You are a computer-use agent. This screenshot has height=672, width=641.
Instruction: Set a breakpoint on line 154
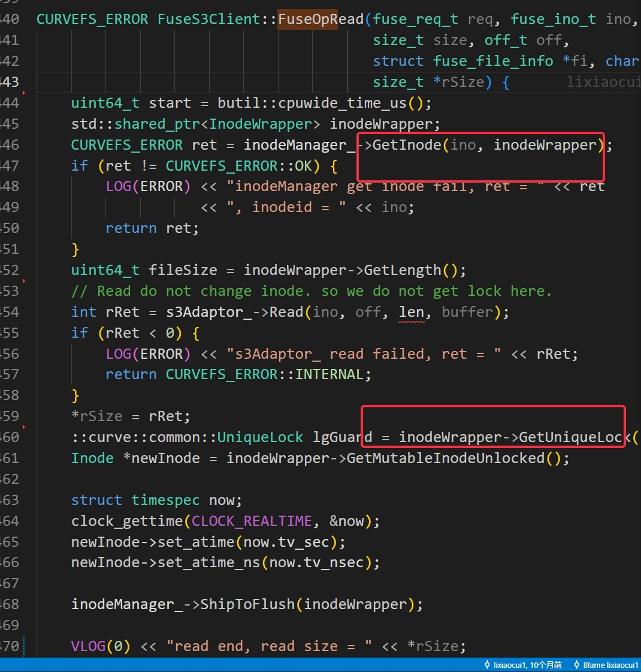(6, 311)
